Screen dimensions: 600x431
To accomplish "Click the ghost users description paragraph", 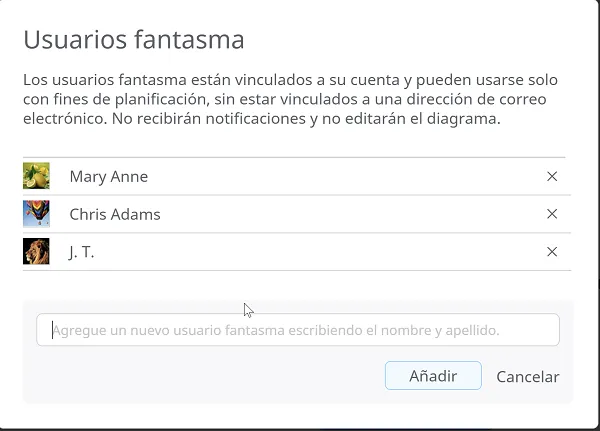I will pyautogui.click(x=290, y=99).
